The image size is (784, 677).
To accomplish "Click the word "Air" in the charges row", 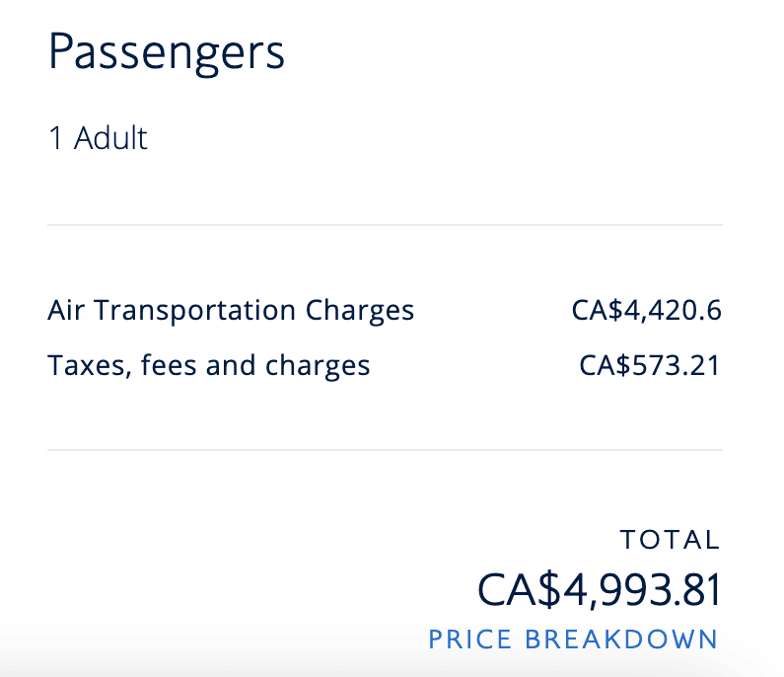I will [63, 310].
